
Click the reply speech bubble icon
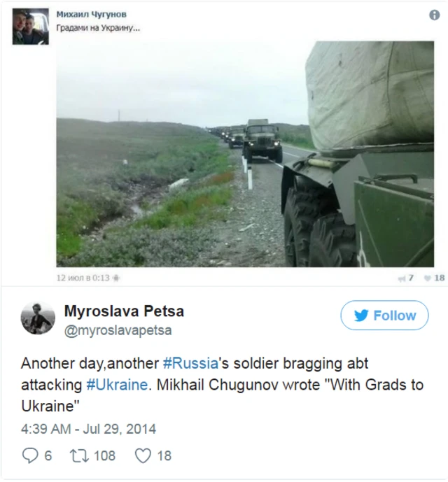click(x=30, y=455)
